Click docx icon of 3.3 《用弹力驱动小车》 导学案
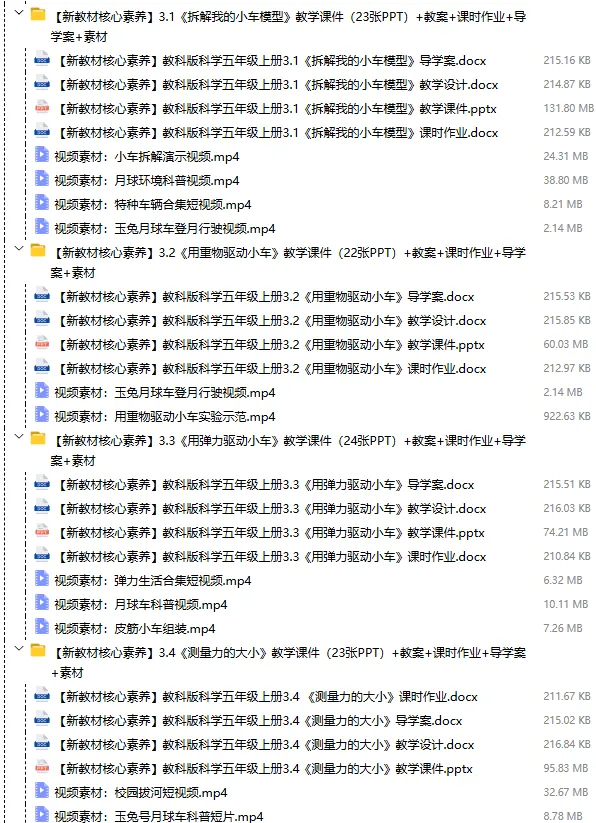Image resolution: width=596 pixels, height=823 pixels. [41, 483]
